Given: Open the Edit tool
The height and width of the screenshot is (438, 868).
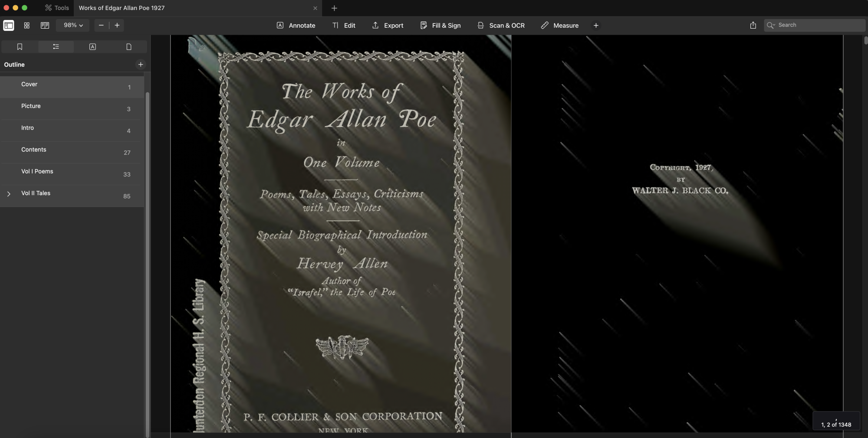Looking at the screenshot, I should (x=344, y=25).
